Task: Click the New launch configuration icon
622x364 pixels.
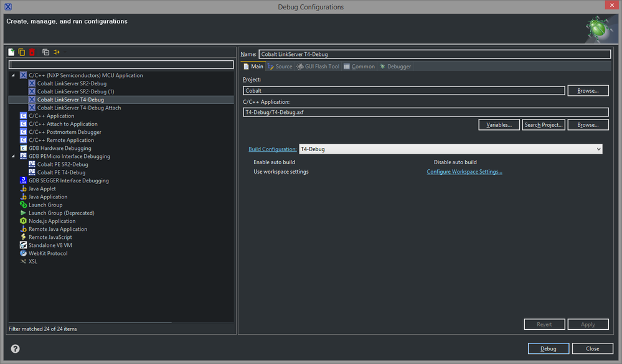Action: coord(11,52)
